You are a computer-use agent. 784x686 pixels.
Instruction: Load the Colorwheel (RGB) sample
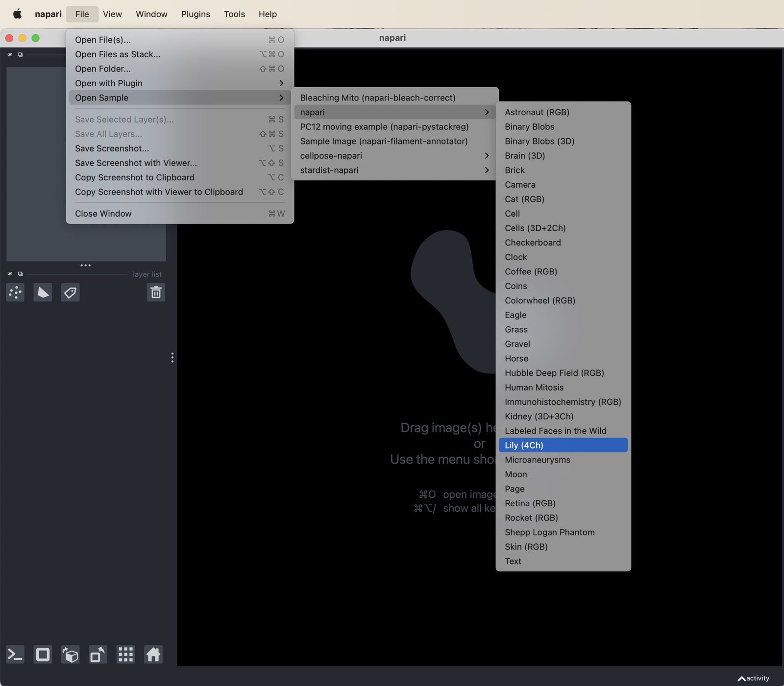point(563,300)
